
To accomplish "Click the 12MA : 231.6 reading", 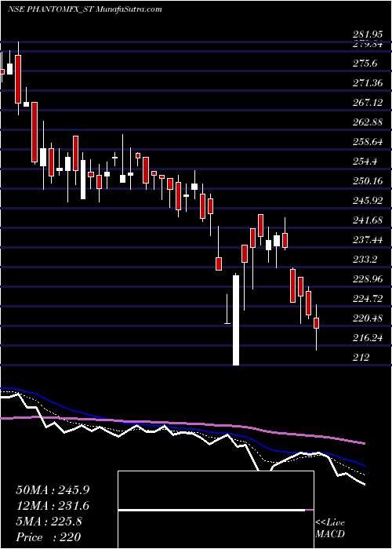I will (53, 506).
